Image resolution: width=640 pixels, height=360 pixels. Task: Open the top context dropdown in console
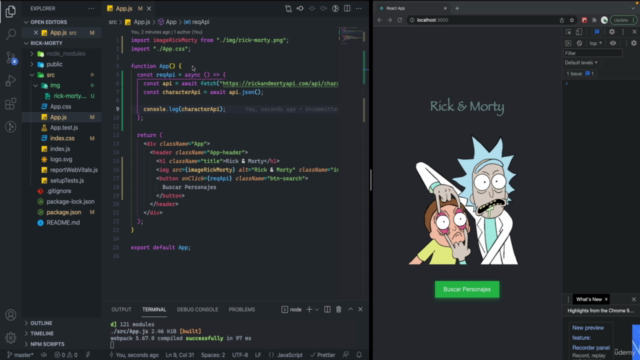(596, 43)
